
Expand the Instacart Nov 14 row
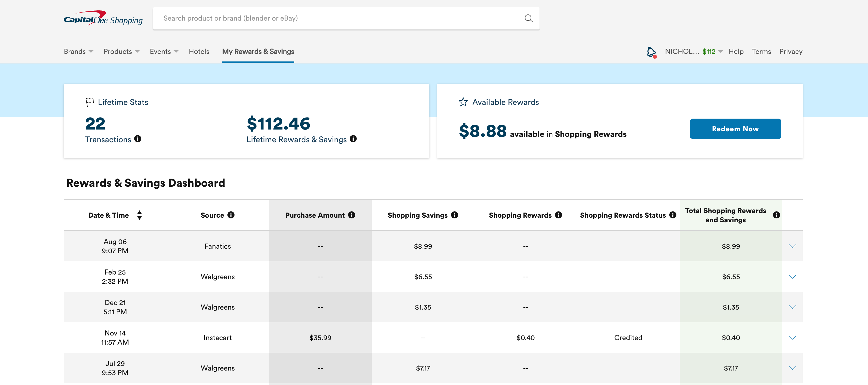(x=792, y=338)
